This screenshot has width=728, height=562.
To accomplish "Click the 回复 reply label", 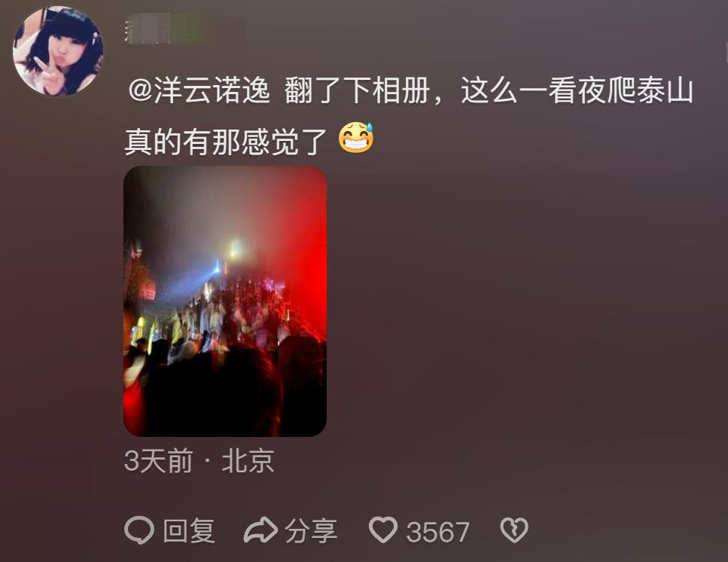I will point(189,531).
